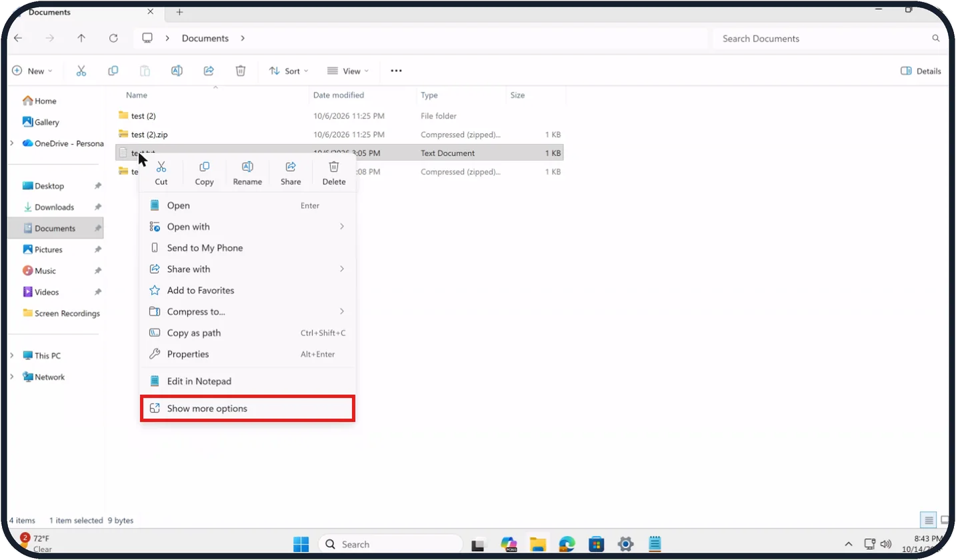Go back using the back arrow
This screenshot has height=560, width=956.
click(x=18, y=38)
